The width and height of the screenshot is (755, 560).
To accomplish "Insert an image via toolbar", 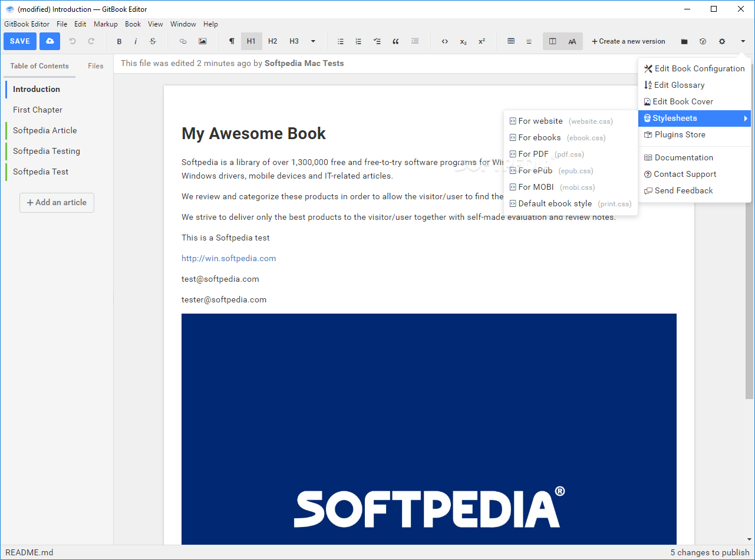I will (202, 41).
